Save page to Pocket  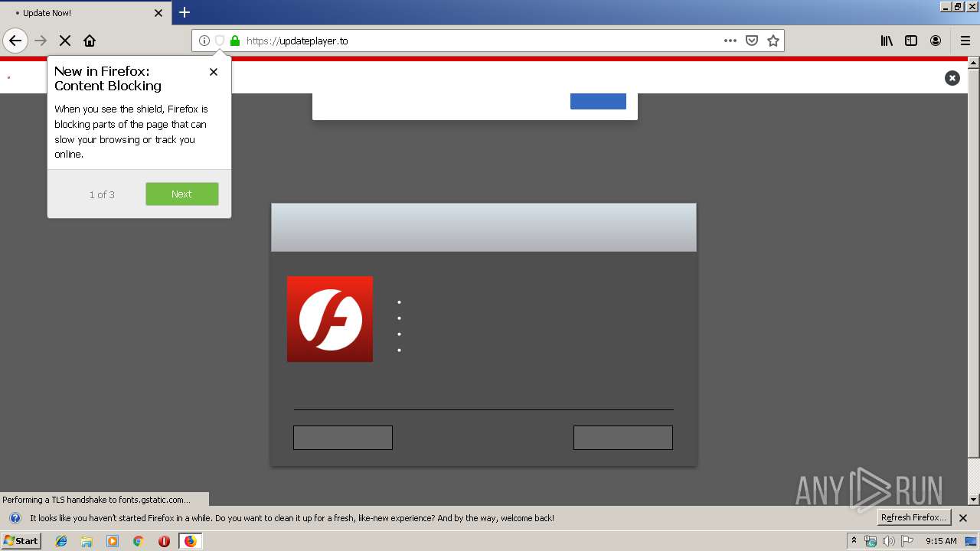tap(752, 41)
